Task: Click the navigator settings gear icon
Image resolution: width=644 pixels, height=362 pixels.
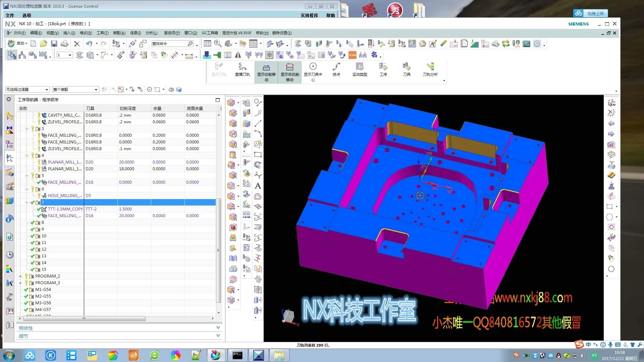Action: [x=9, y=99]
